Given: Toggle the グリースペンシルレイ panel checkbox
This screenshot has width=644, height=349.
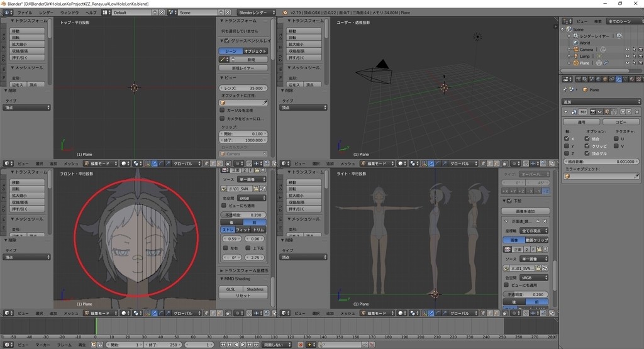Looking at the screenshot, I should click(226, 41).
